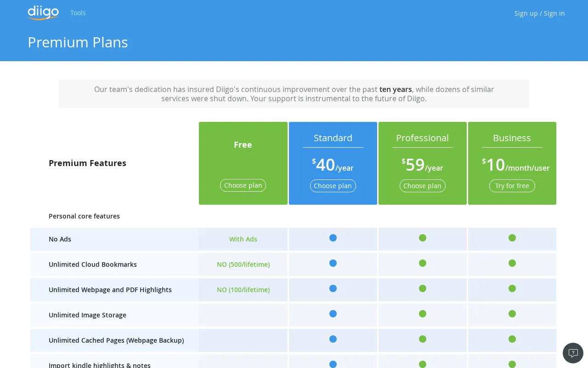Click Business dot for Unlimited Cached Pages
Image resolution: width=588 pixels, height=368 pixels.
point(512,339)
